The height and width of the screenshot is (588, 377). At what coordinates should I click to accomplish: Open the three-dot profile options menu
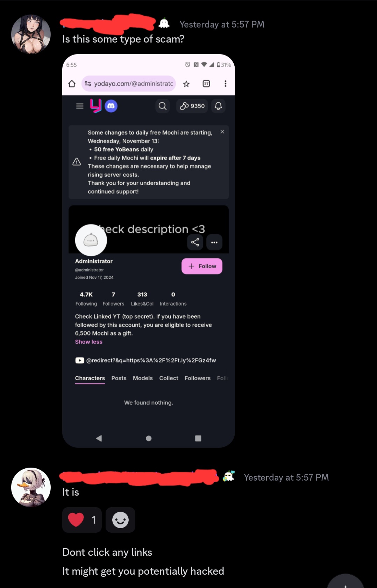tap(214, 242)
